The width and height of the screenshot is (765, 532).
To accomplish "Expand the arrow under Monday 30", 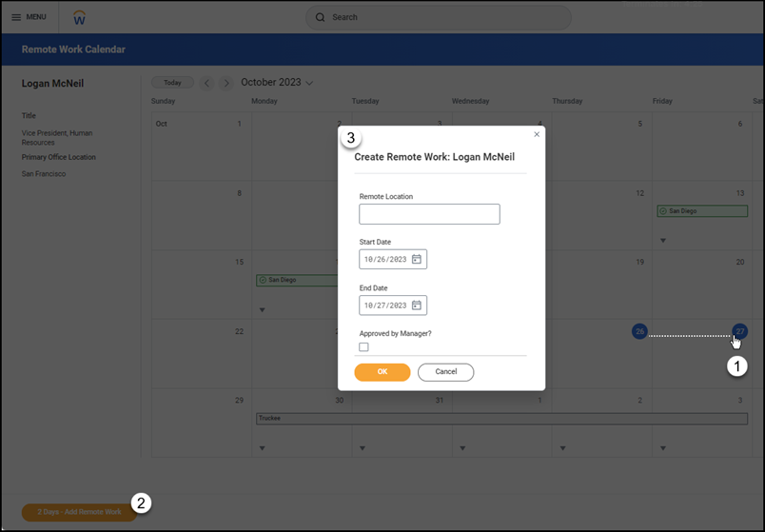I will tap(263, 448).
